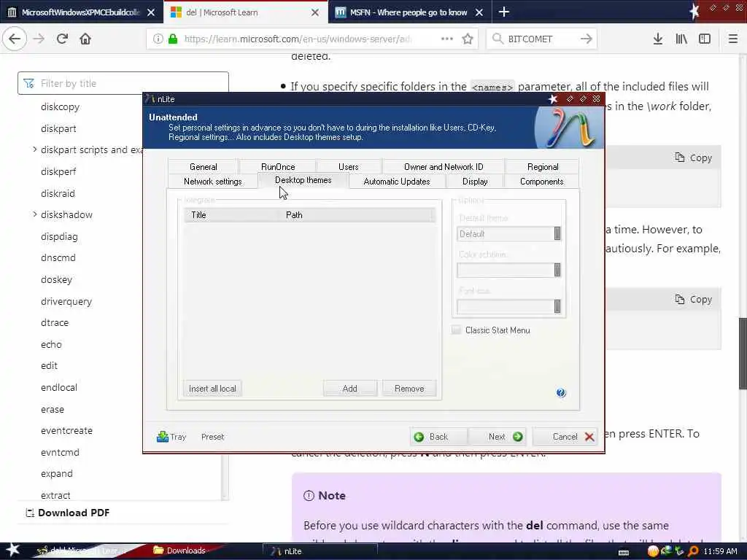Click the Start button on taskbar
The image size is (747, 560).
point(12,550)
